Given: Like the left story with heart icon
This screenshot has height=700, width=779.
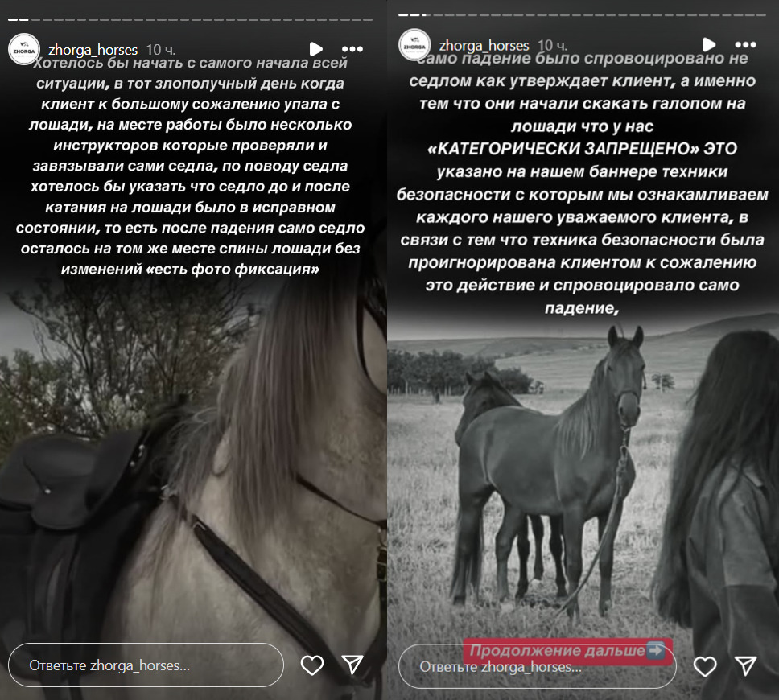Looking at the screenshot, I should (x=312, y=665).
